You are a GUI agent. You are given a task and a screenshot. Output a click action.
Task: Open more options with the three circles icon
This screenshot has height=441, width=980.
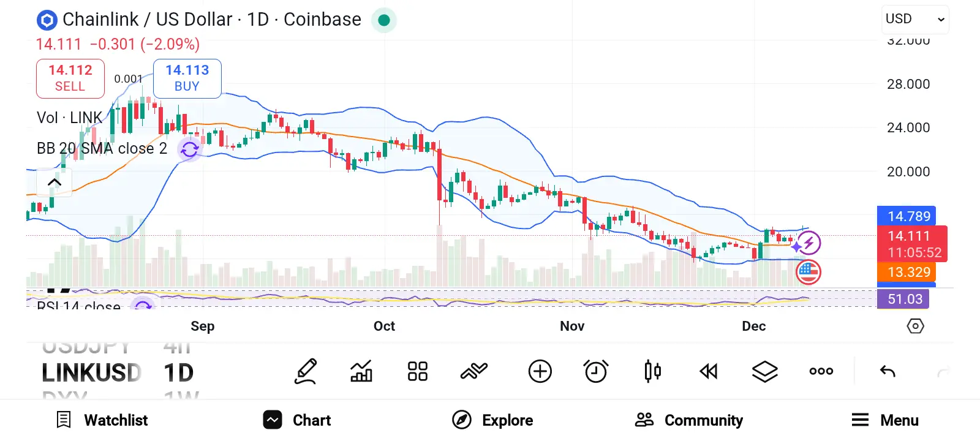click(x=821, y=371)
